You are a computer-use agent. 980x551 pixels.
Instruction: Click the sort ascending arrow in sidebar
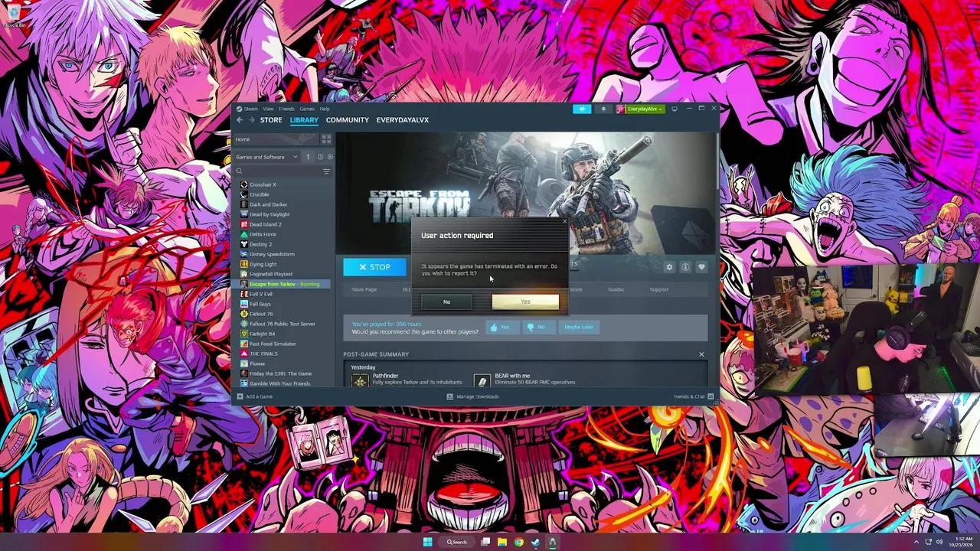[x=308, y=157]
